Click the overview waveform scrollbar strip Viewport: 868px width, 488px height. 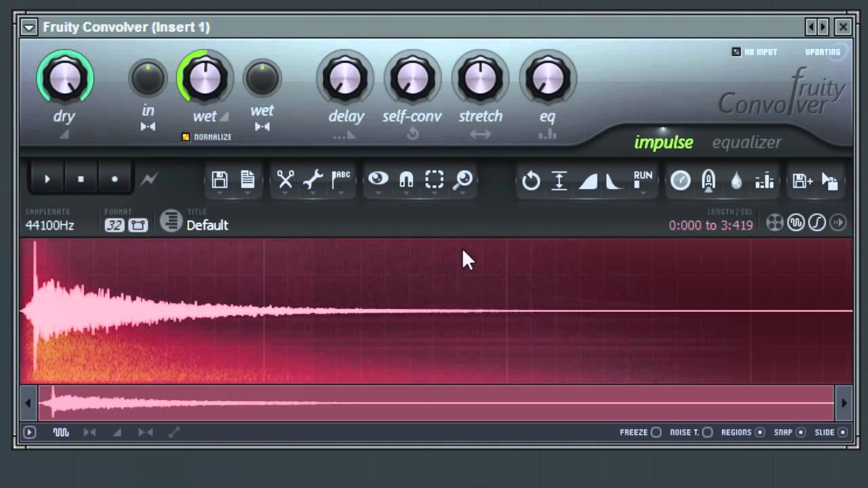(435, 403)
